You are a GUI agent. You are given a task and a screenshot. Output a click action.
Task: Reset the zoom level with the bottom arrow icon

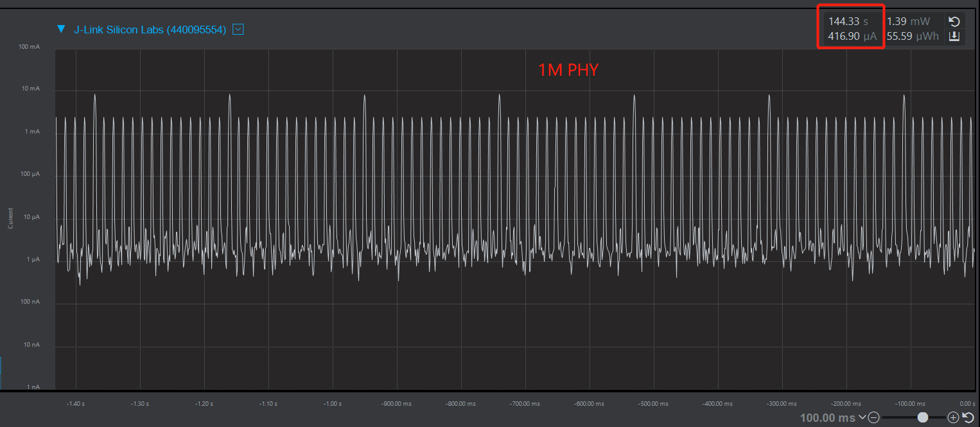tap(968, 418)
